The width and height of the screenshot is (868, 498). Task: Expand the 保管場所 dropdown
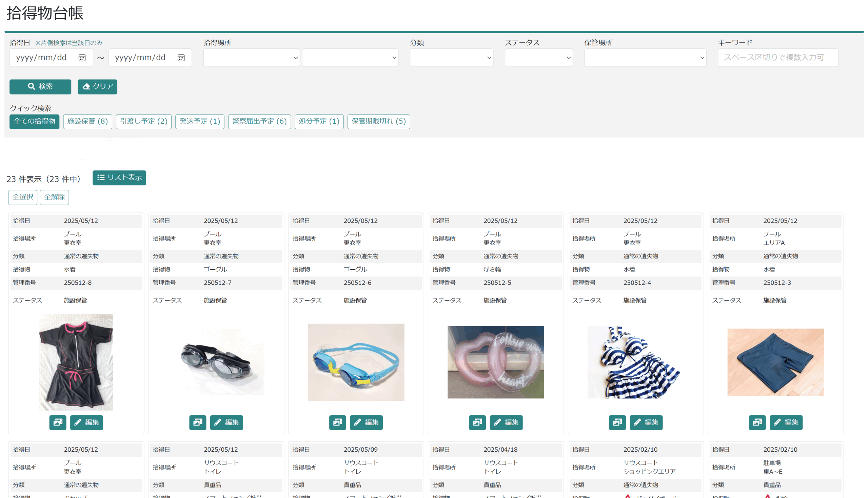[645, 58]
